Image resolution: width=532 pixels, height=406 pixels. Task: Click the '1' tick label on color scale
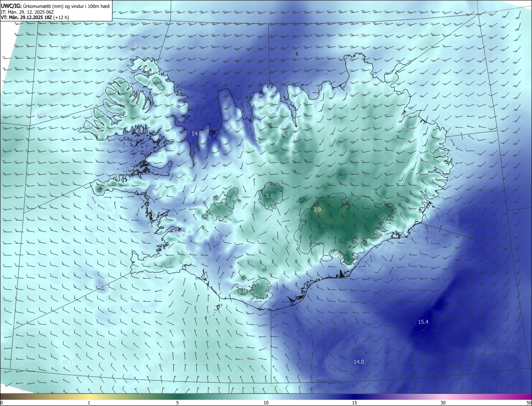click(x=89, y=403)
